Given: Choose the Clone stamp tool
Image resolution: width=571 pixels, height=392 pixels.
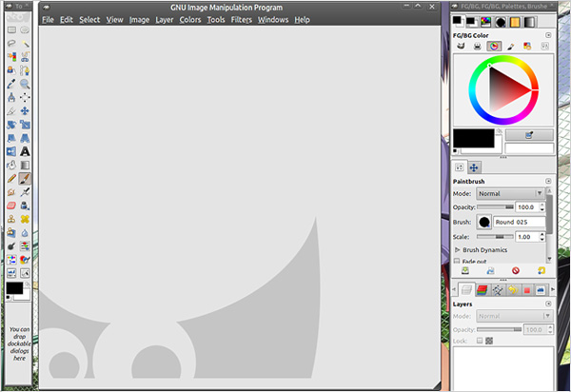Looking at the screenshot, I should pyautogui.click(x=11, y=219).
